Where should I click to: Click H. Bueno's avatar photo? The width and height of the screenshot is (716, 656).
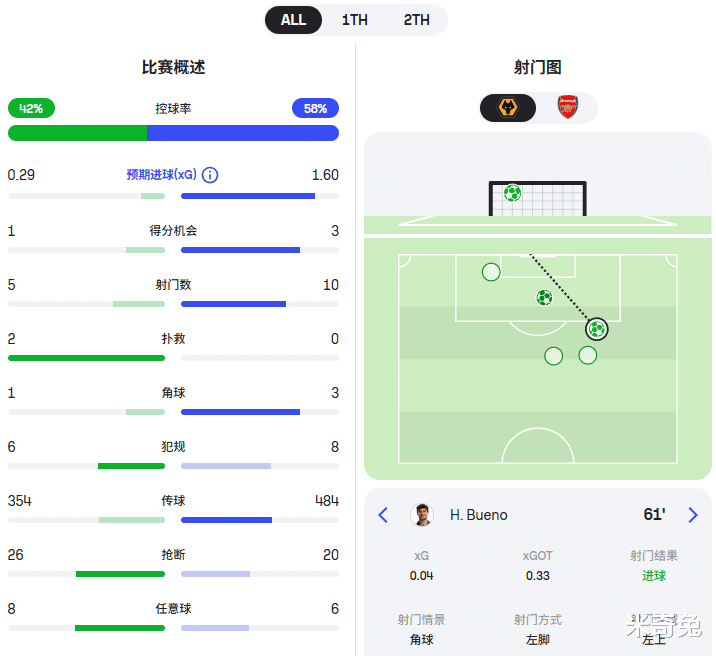tap(423, 515)
